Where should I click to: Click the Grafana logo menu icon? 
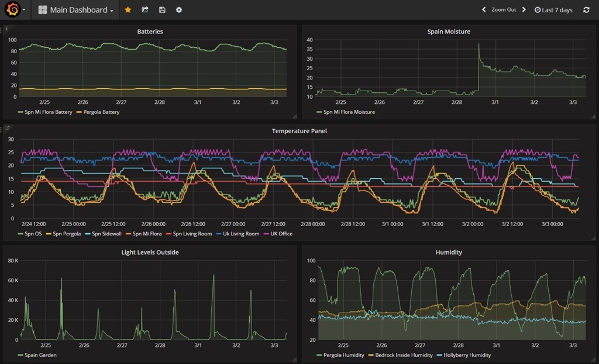tap(12, 9)
